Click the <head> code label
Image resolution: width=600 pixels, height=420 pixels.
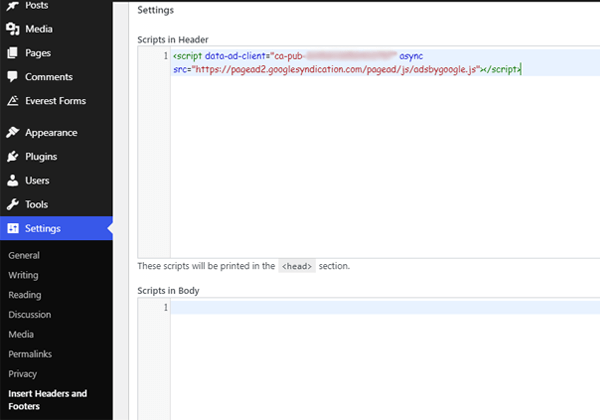pos(297,266)
